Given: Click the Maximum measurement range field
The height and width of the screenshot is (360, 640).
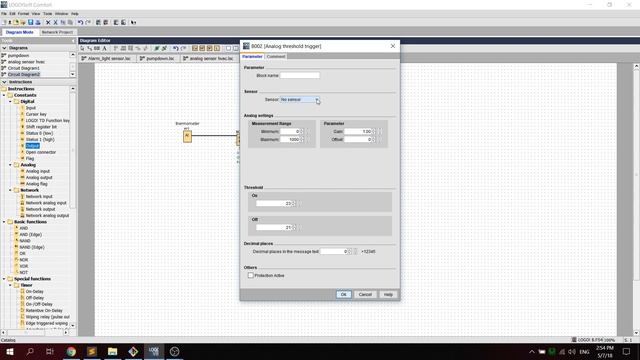Looking at the screenshot, I should click(290, 140).
